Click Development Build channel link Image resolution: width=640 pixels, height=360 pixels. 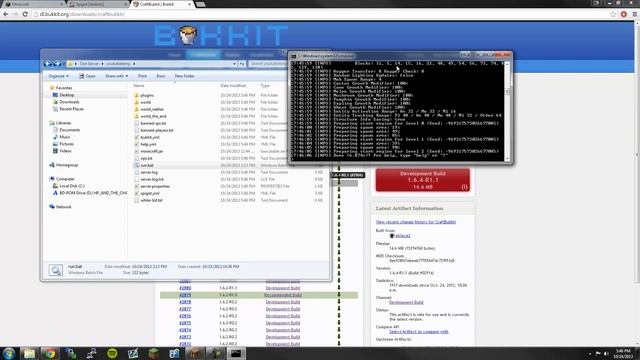[406, 302]
